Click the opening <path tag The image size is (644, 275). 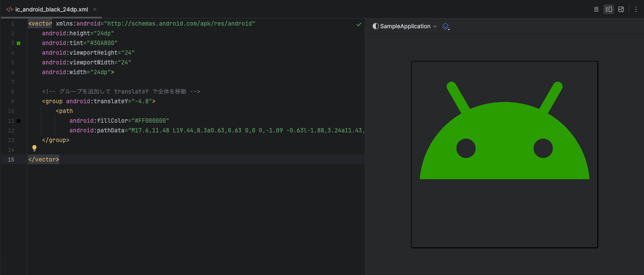64,111
